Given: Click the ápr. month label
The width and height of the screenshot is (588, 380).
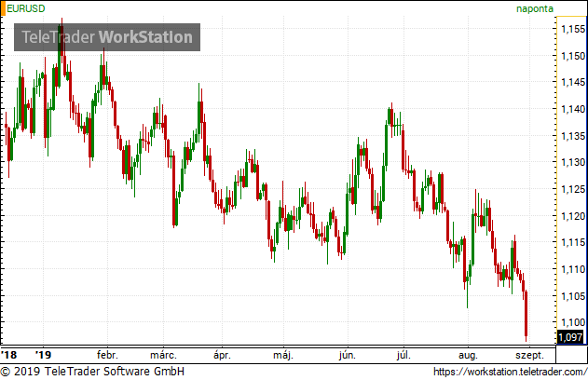Looking at the screenshot, I should [222, 355].
